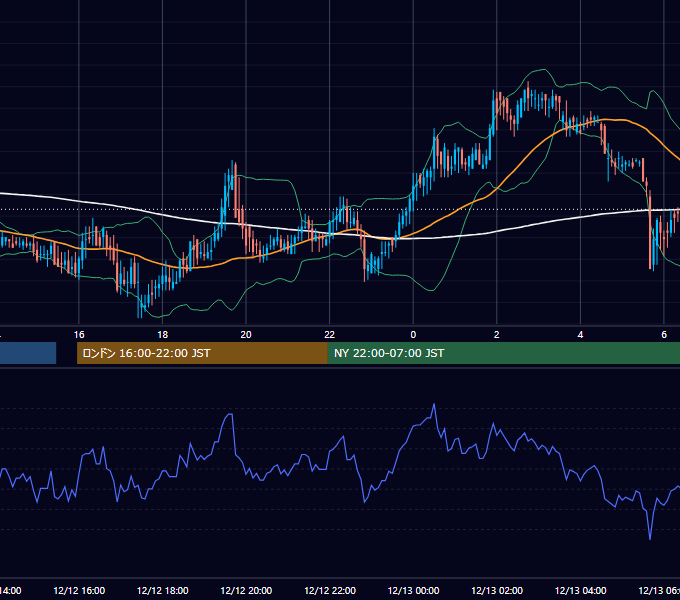The width and height of the screenshot is (680, 600).
Task: Click the 20 hour label on price chart axis
Action: 246,335
